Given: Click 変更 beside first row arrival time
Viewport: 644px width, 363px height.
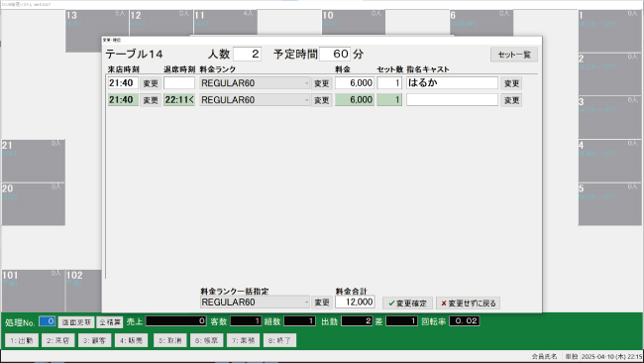Looking at the screenshot, I should [151, 83].
